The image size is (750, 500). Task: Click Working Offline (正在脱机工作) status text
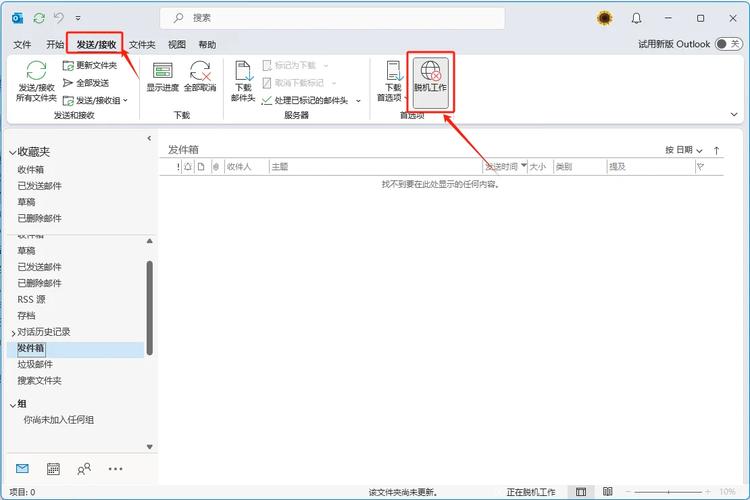click(531, 492)
